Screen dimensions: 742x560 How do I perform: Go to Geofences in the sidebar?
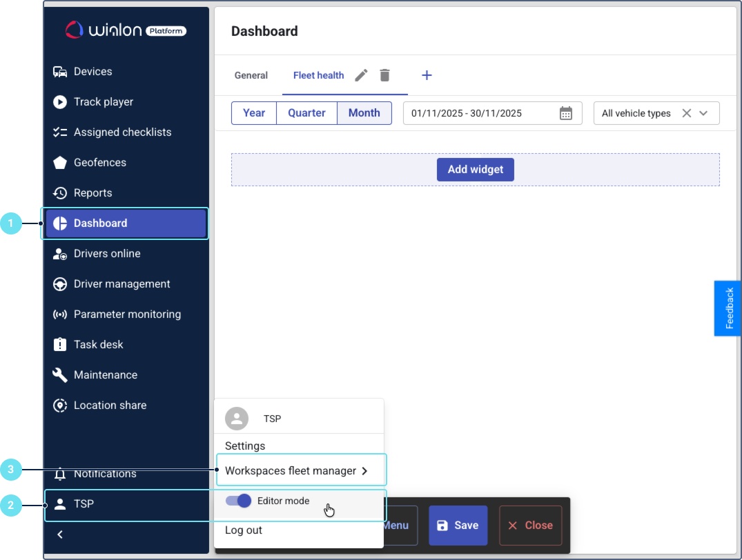(x=99, y=163)
